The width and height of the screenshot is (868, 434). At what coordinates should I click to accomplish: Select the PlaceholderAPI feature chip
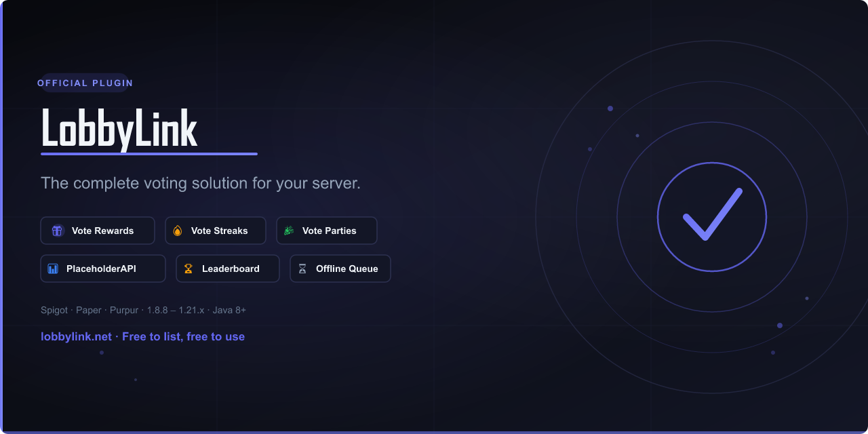(x=103, y=269)
